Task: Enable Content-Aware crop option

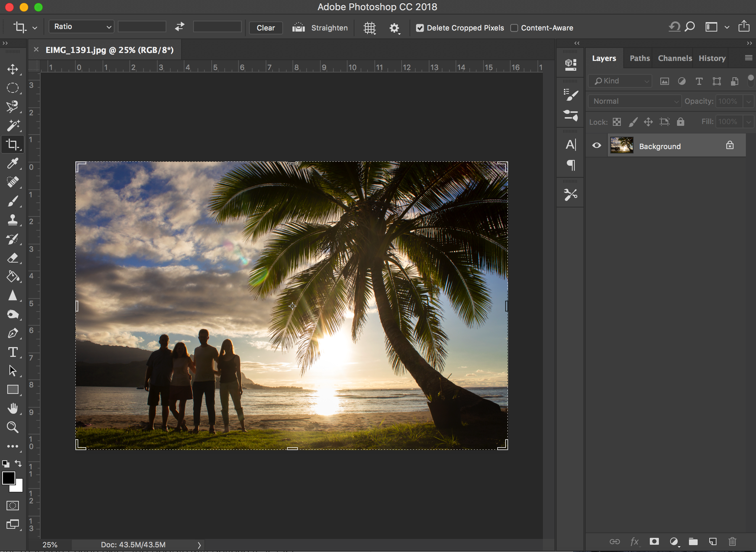Action: click(514, 28)
